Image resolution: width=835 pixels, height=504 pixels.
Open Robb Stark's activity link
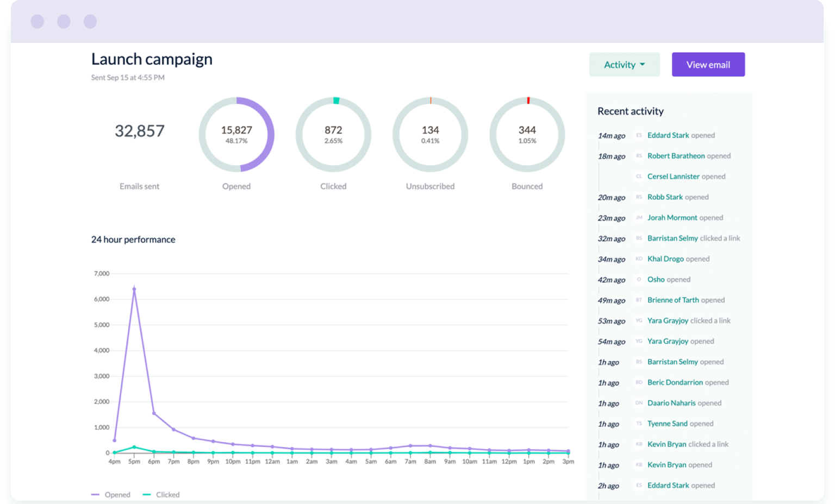pos(664,197)
